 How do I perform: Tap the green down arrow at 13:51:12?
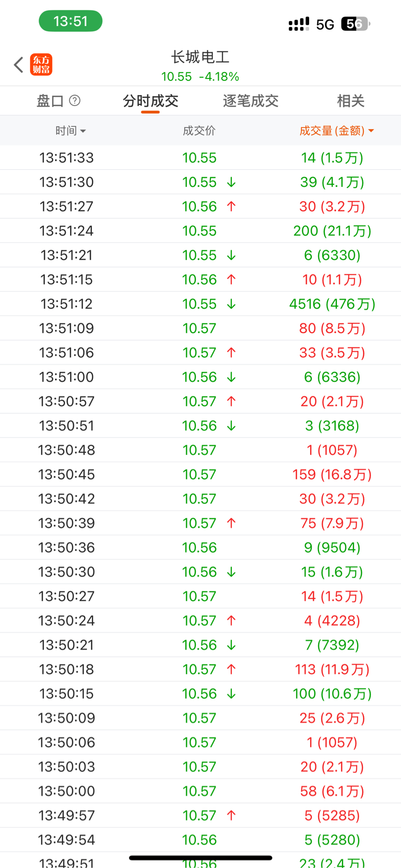click(x=231, y=304)
